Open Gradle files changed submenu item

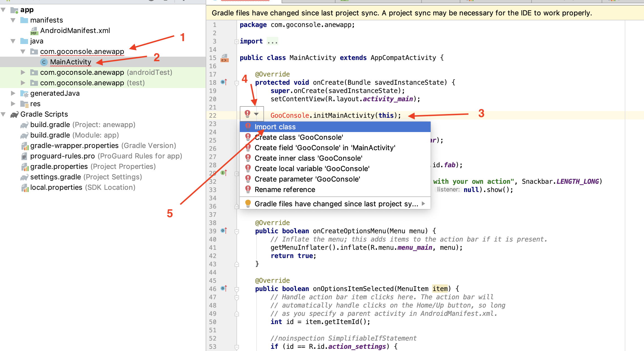[335, 204]
